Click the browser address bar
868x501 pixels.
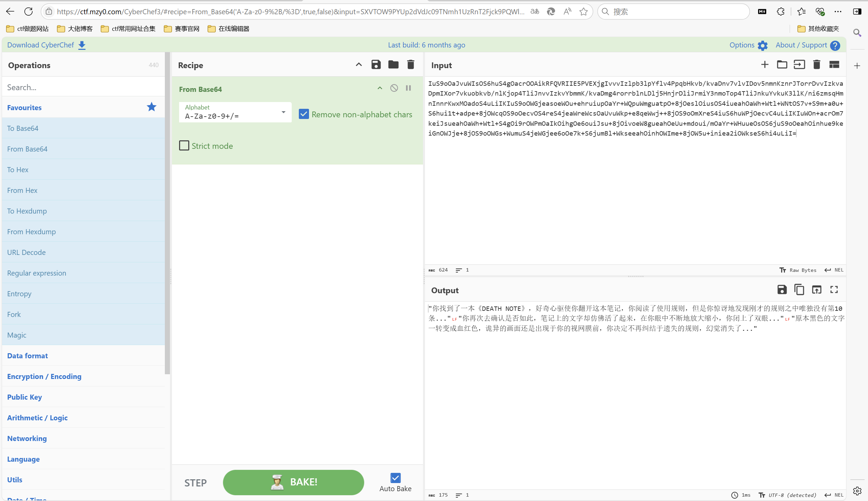pos(290,12)
